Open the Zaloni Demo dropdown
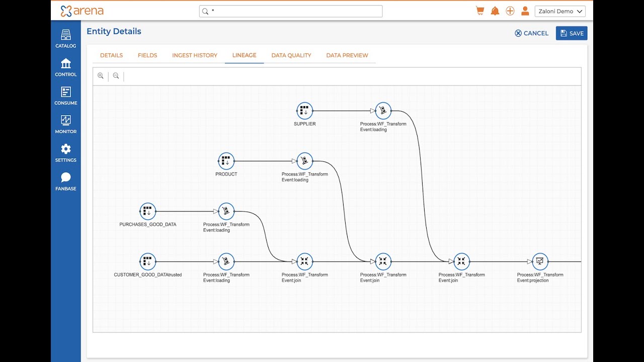Screen dimensions: 644x362 pos(559,11)
